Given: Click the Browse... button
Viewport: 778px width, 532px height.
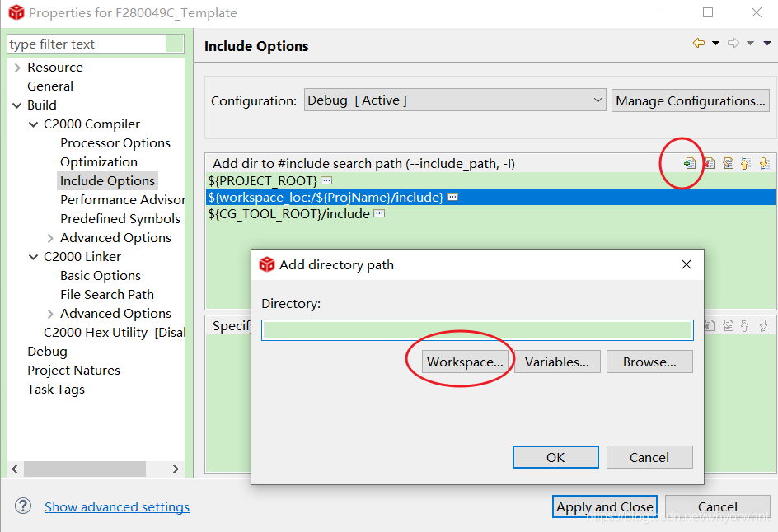Looking at the screenshot, I should click(649, 362).
